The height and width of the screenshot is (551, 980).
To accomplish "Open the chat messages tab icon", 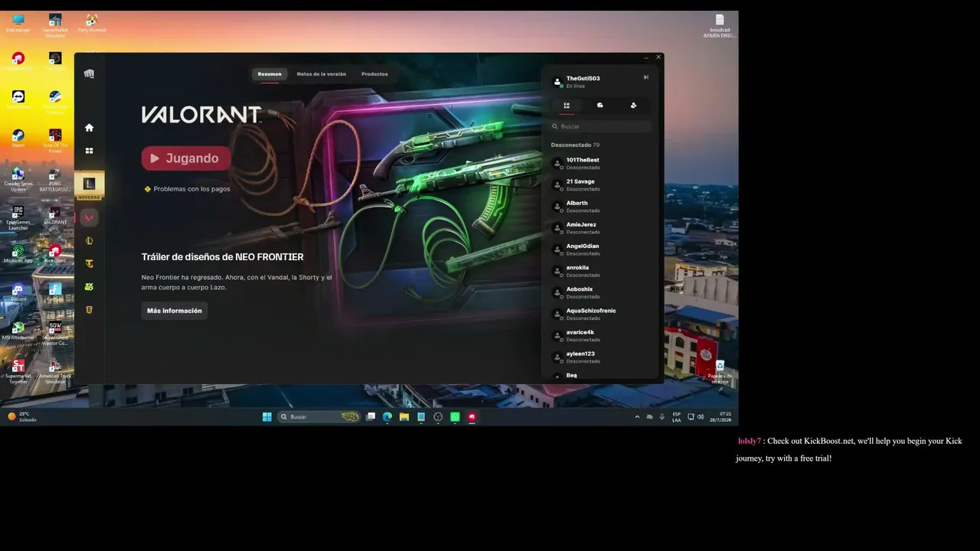I will [599, 106].
